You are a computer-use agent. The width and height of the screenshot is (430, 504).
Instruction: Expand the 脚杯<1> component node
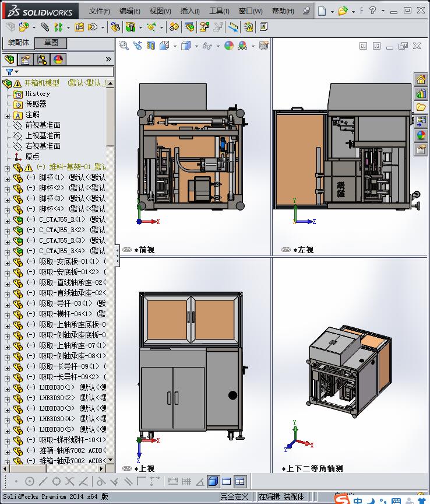click(7, 178)
